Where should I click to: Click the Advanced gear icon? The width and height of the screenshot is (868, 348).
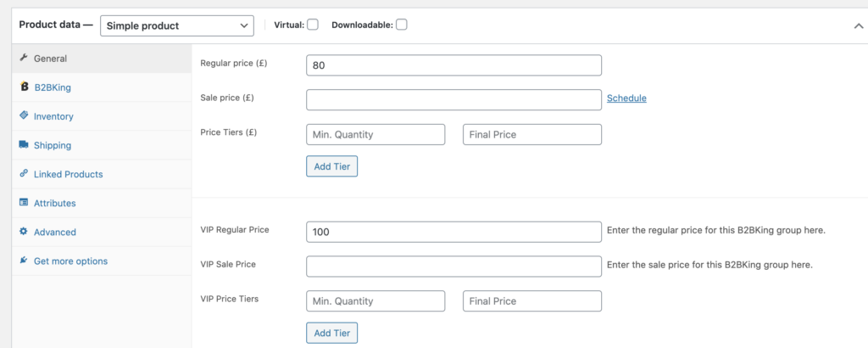point(23,231)
